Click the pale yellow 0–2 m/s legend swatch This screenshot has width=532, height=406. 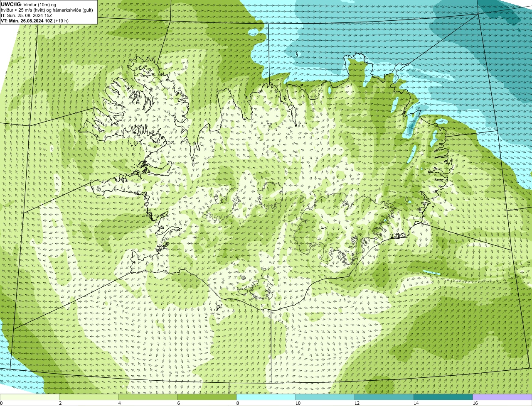pyautogui.click(x=30, y=397)
